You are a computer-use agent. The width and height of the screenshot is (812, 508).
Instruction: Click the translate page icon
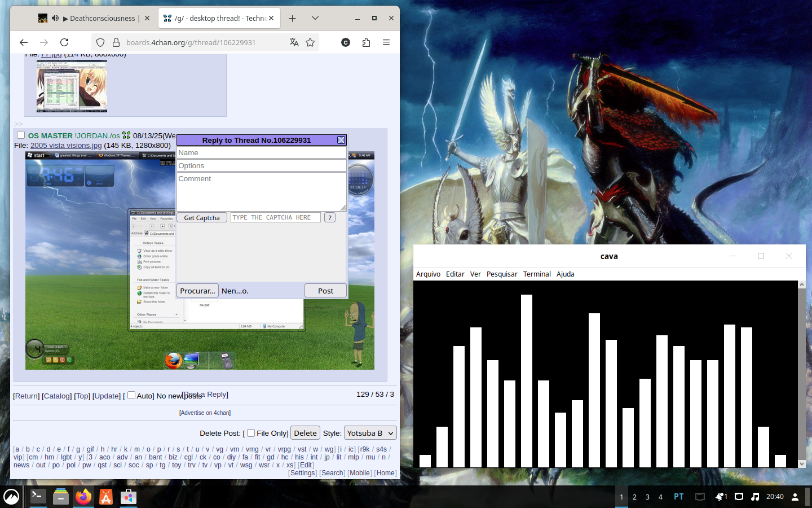click(x=294, y=42)
